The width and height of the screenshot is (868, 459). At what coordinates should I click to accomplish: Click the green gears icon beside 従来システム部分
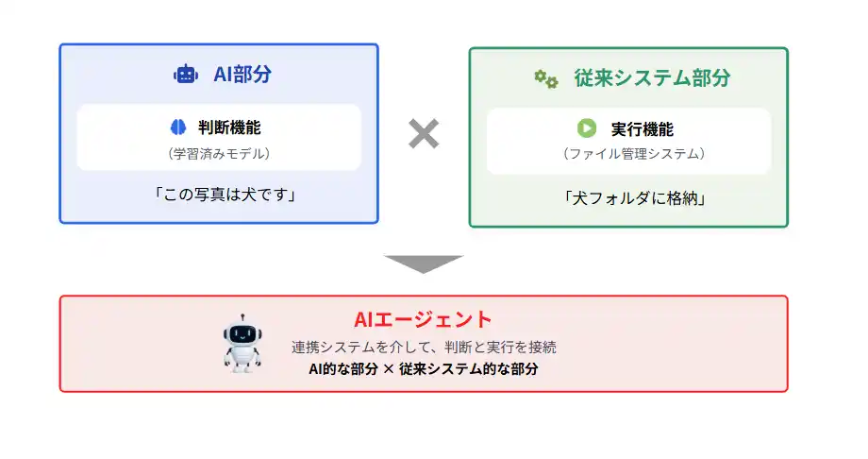(x=546, y=78)
